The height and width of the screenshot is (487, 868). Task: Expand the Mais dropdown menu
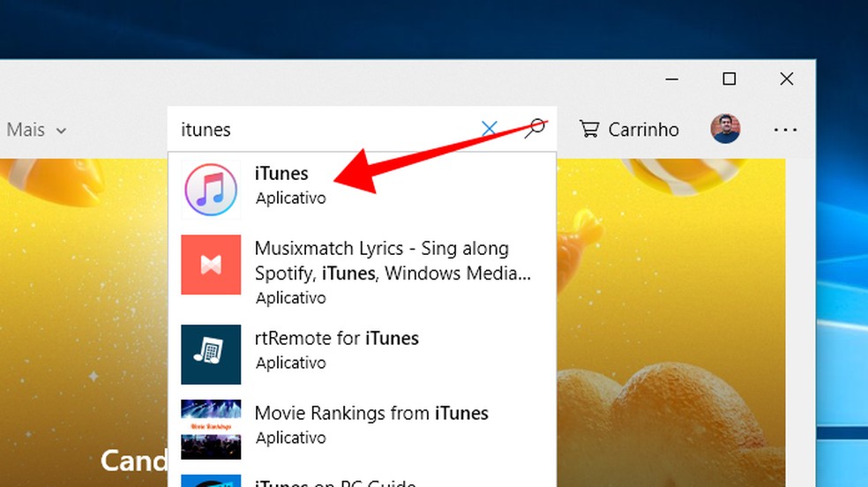coord(36,130)
